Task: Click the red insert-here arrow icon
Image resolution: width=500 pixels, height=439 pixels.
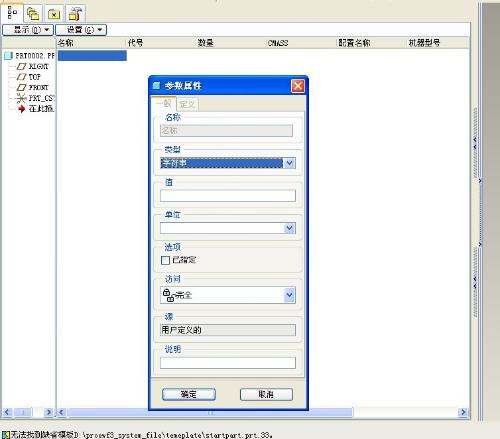Action: tap(22, 109)
